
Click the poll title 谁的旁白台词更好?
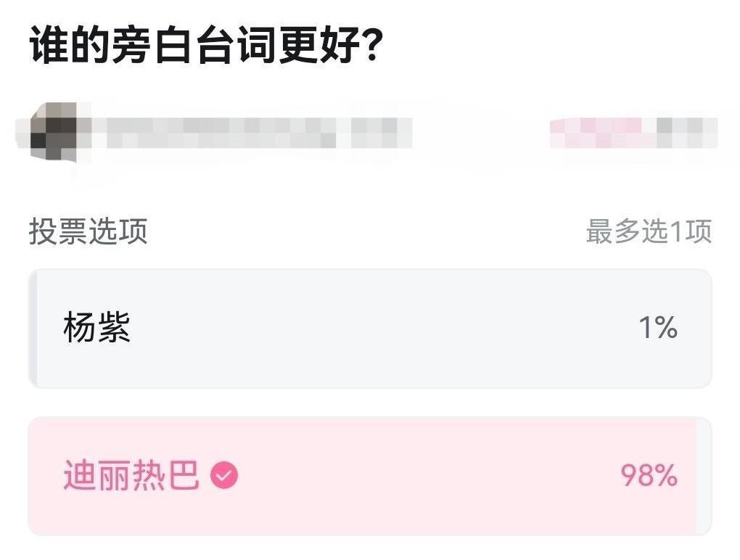pos(206,45)
